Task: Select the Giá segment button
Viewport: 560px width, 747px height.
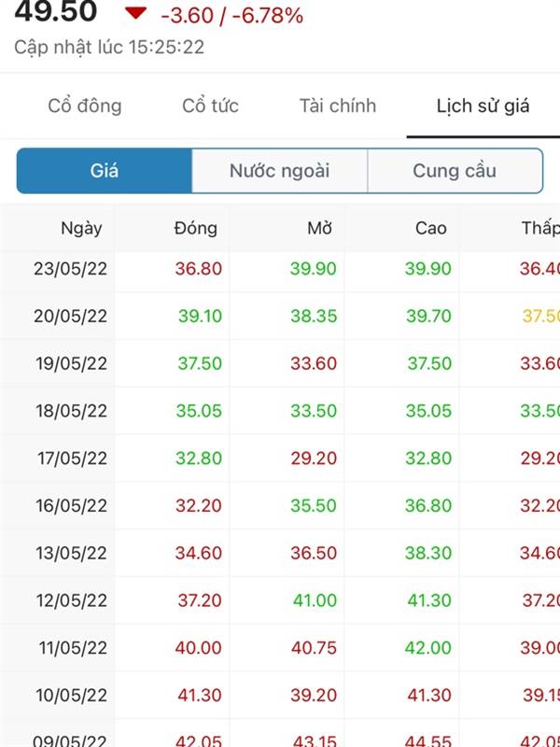Action: tap(105, 171)
